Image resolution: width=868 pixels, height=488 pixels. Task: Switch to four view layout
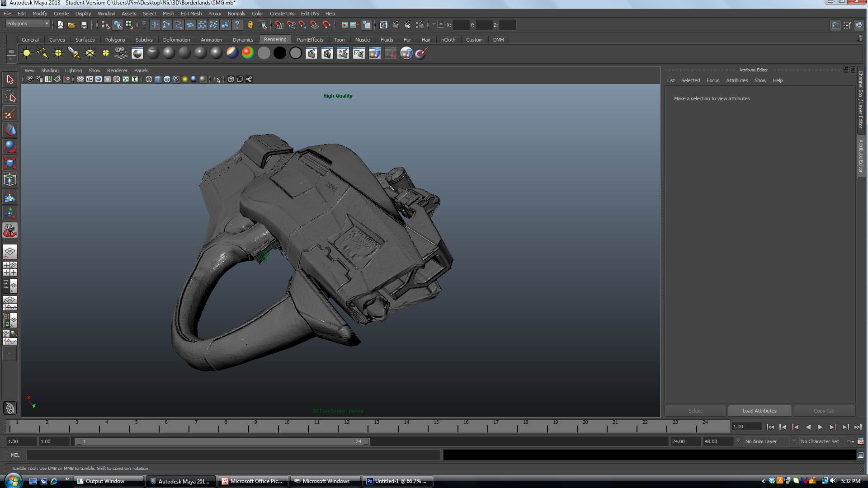point(10,269)
